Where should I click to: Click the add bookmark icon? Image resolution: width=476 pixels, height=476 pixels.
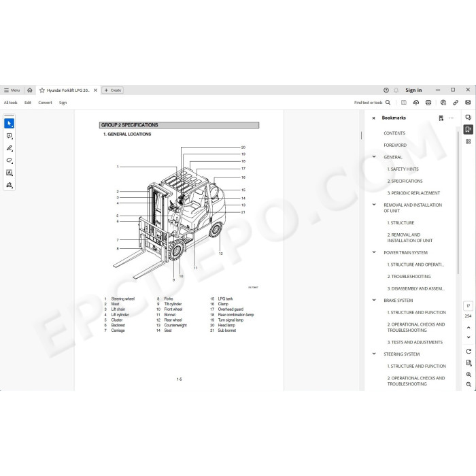point(441,118)
